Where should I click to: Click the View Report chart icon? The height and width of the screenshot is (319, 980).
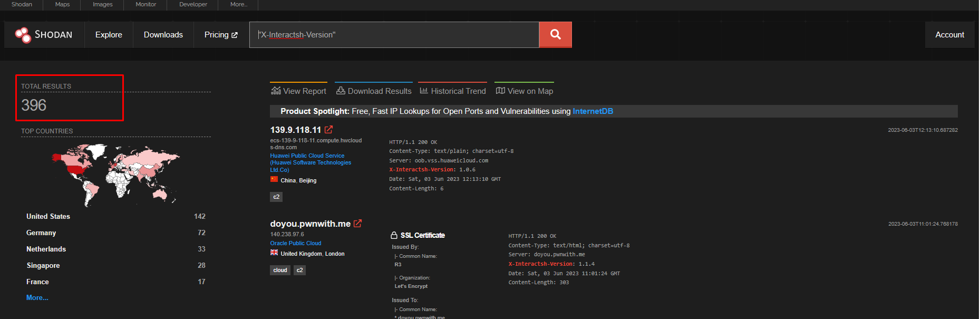point(276,91)
